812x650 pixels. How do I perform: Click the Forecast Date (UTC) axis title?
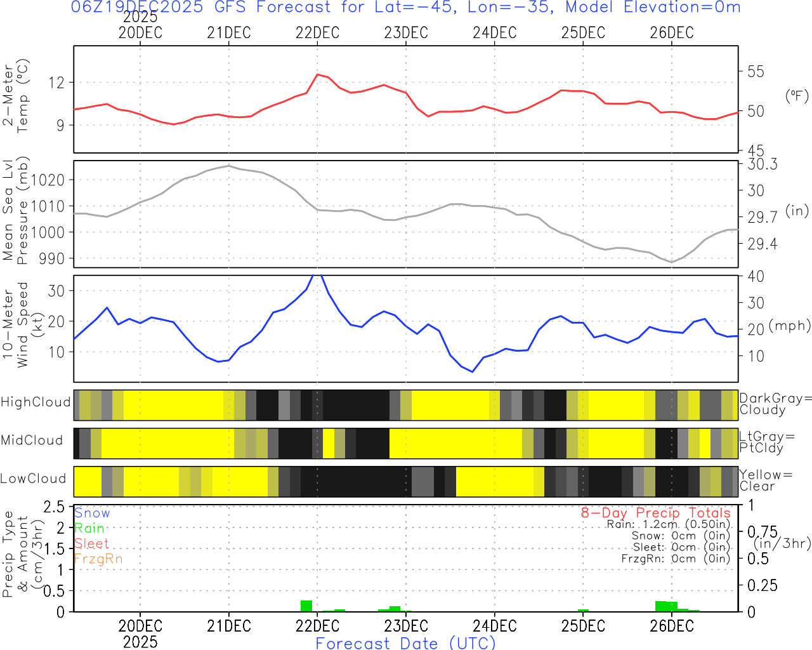pos(406,642)
